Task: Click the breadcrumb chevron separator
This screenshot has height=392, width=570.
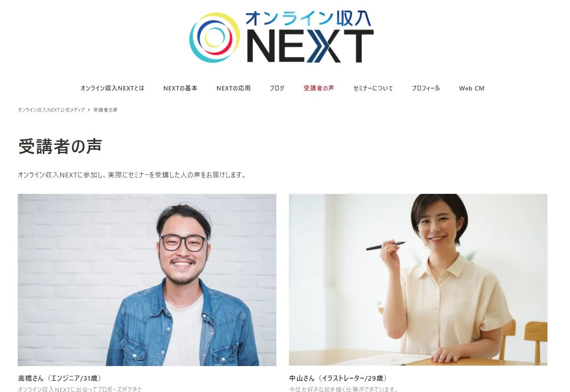Action: pyautogui.click(x=89, y=110)
